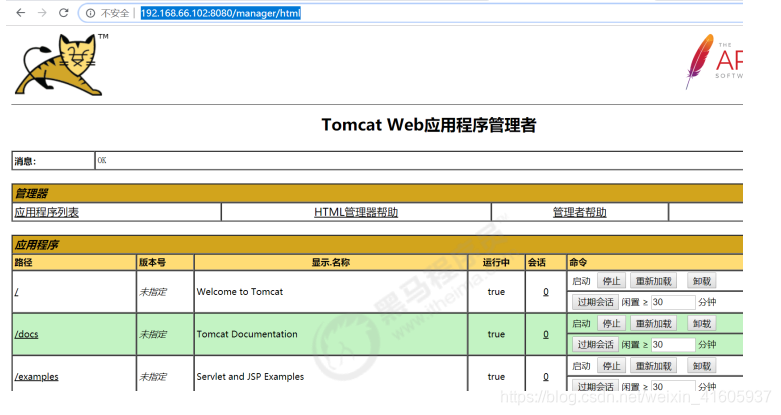Viewport: 781px width, 415px height.
Task: Click the true running value for /examples
Action: pyautogui.click(x=496, y=377)
